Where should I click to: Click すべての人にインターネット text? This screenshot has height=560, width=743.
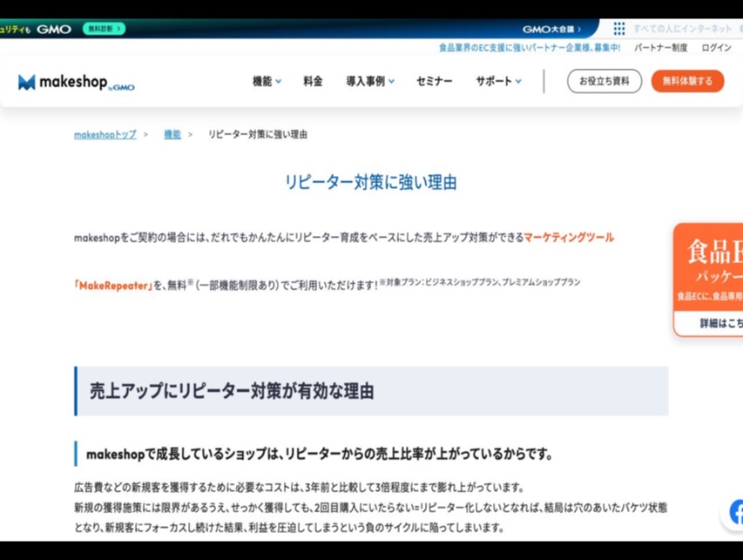682,30
